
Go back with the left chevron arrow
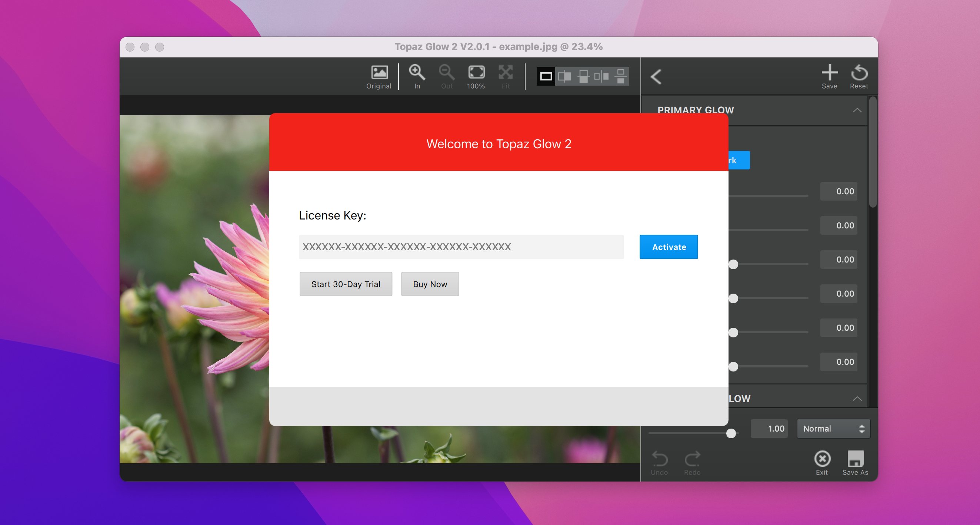click(656, 76)
